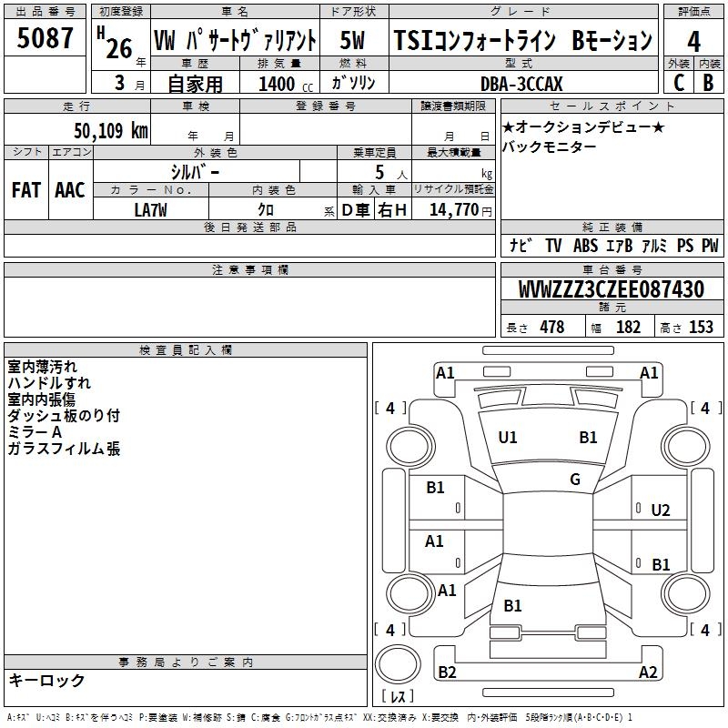The width and height of the screenshot is (728, 728).
Task: Click the spare tire circle icon
Action: point(398,664)
